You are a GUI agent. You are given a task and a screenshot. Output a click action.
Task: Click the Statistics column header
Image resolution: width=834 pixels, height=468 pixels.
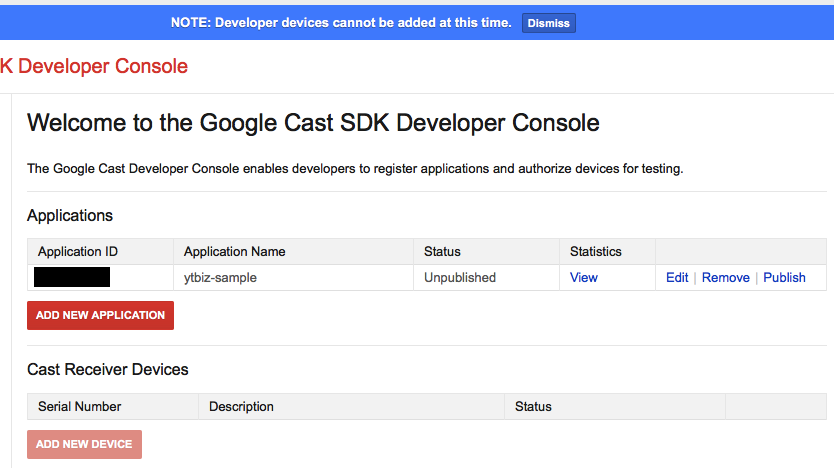[607, 252]
